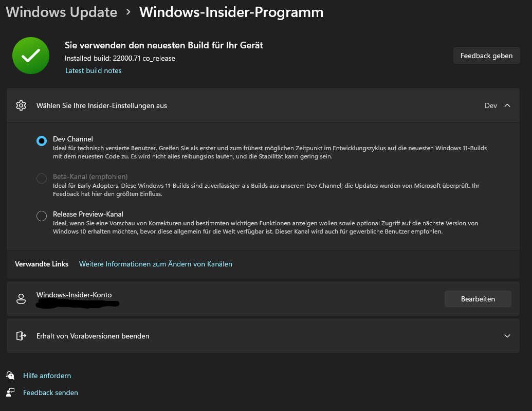Click the account person icon
The image size is (532, 411).
[21, 299]
